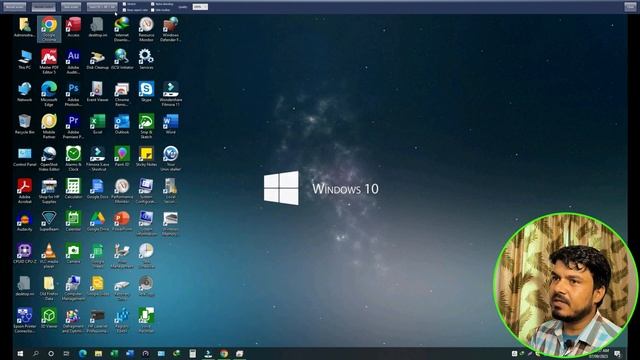This screenshot has width=640, height=360.
Task: Select the Outlook desktop shortcut
Action: point(122,124)
